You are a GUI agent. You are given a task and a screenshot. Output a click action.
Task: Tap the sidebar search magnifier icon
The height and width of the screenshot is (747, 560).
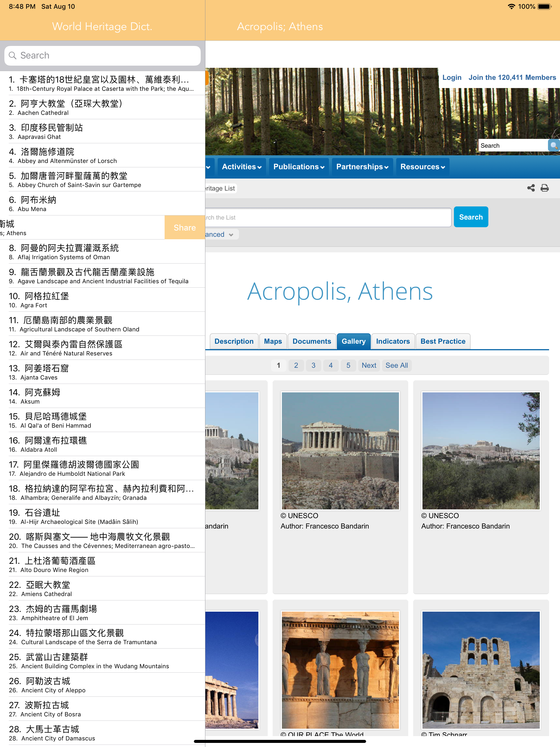click(13, 56)
